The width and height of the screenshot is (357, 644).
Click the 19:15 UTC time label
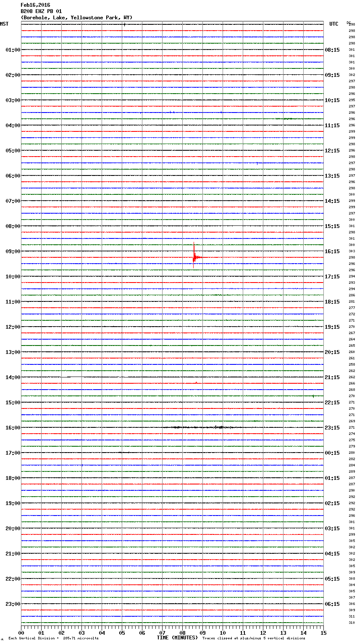coord(332,327)
